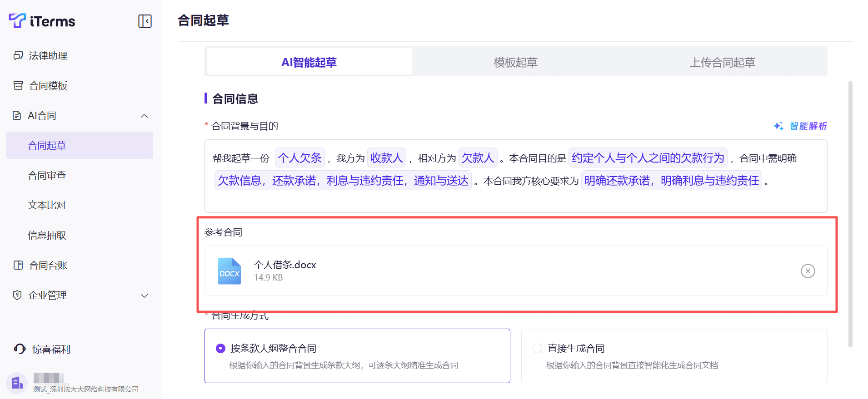The image size is (868, 399).
Task: Click the iTerms logo icon
Action: [x=17, y=20]
